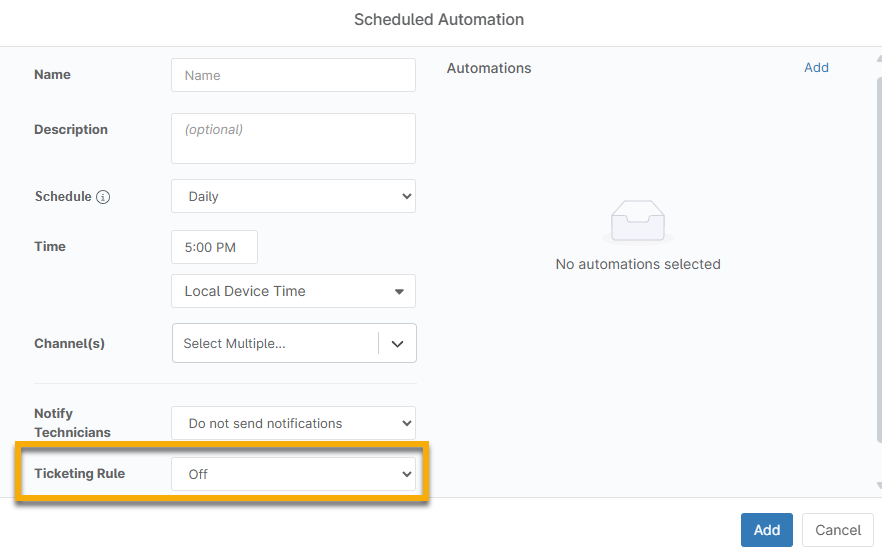Cancel the Scheduled Automation dialog
882x552 pixels.
[x=837, y=530]
